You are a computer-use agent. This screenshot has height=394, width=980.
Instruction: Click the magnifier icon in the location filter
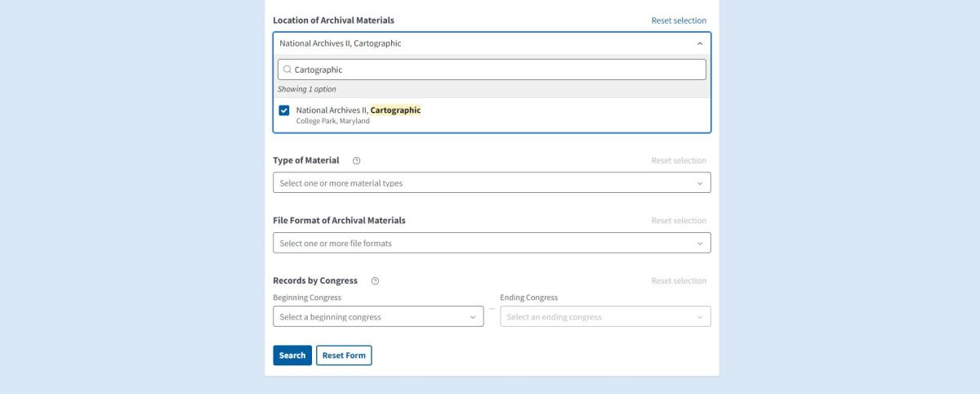coord(287,69)
